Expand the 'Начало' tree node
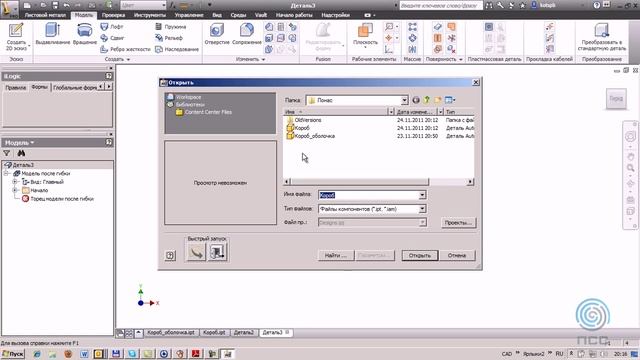The width and height of the screenshot is (640, 360). [15, 190]
